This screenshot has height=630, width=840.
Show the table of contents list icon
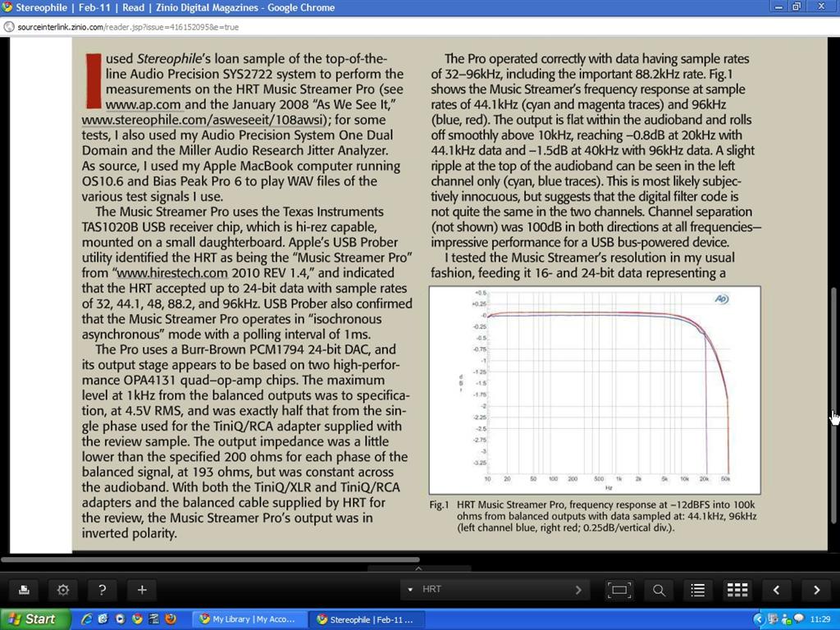pyautogui.click(x=697, y=590)
